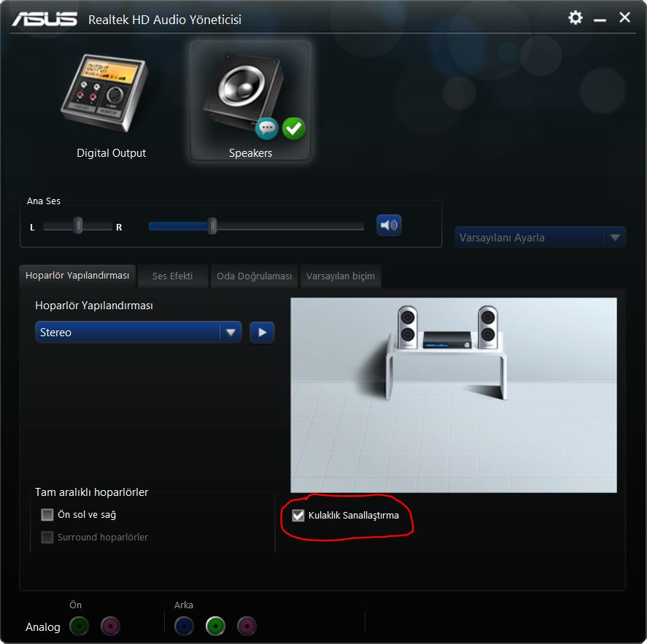Open the Varsayılan biçim tab
The width and height of the screenshot is (647, 644).
click(x=341, y=276)
